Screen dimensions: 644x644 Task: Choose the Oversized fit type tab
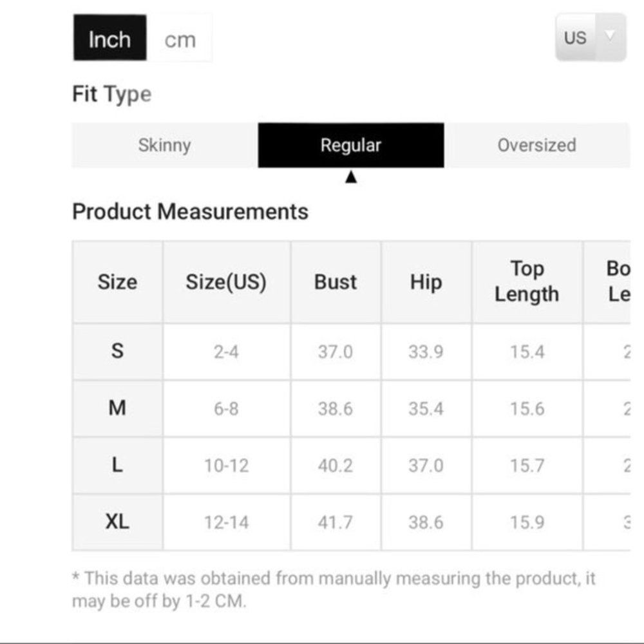tap(536, 145)
